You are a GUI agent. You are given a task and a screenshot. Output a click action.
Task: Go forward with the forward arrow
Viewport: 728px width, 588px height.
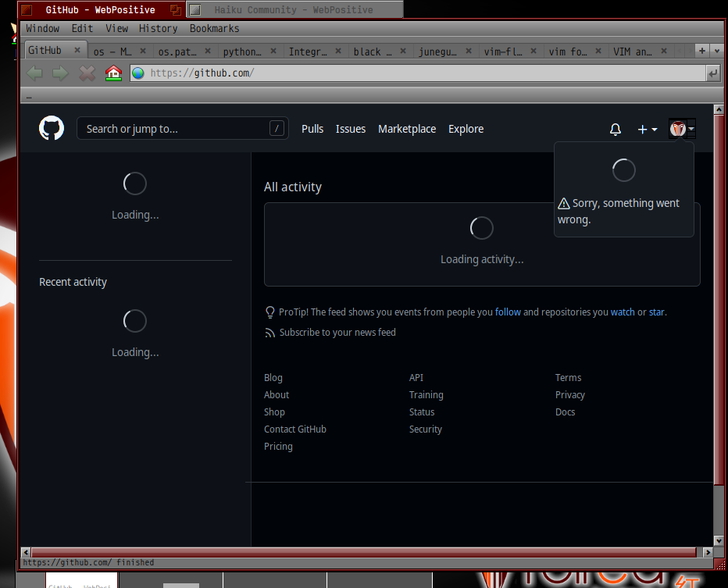(60, 73)
